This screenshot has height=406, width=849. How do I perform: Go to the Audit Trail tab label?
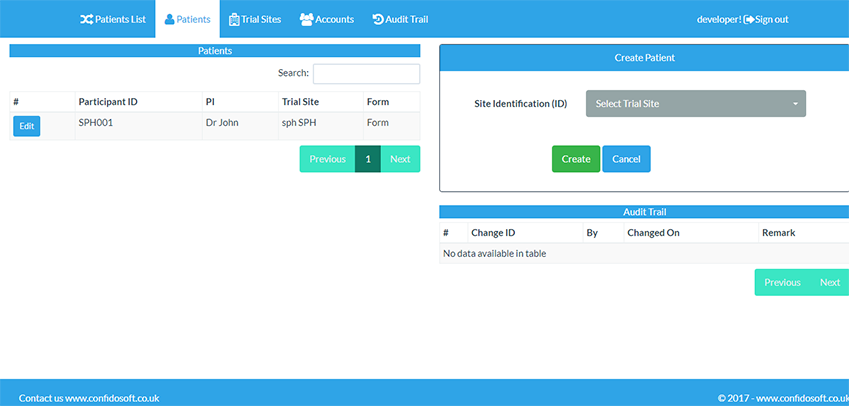tap(406, 19)
